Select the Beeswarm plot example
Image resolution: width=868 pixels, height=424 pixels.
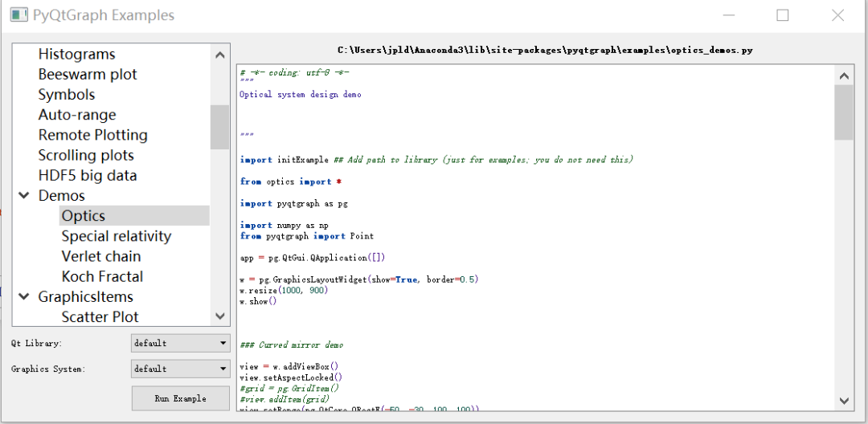[88, 74]
